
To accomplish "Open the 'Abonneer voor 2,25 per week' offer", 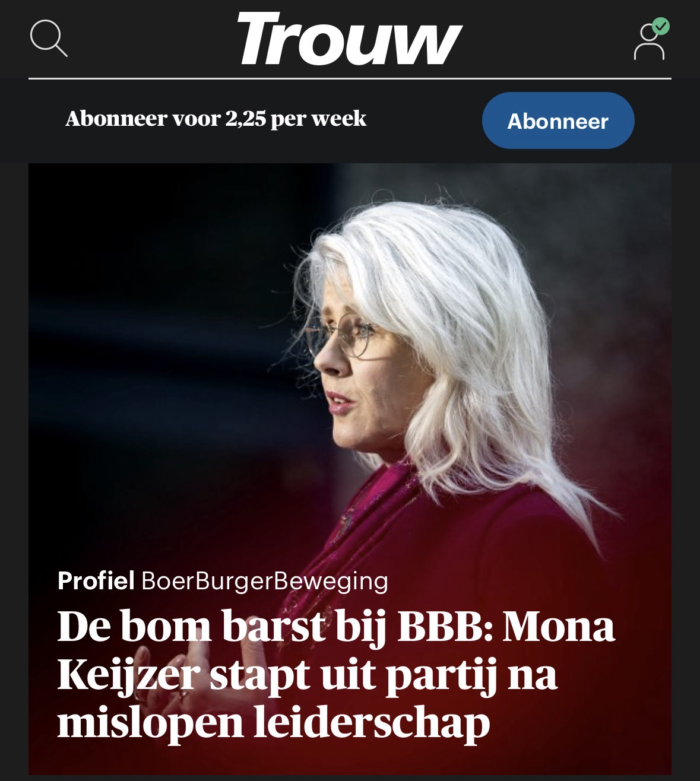I will [216, 119].
